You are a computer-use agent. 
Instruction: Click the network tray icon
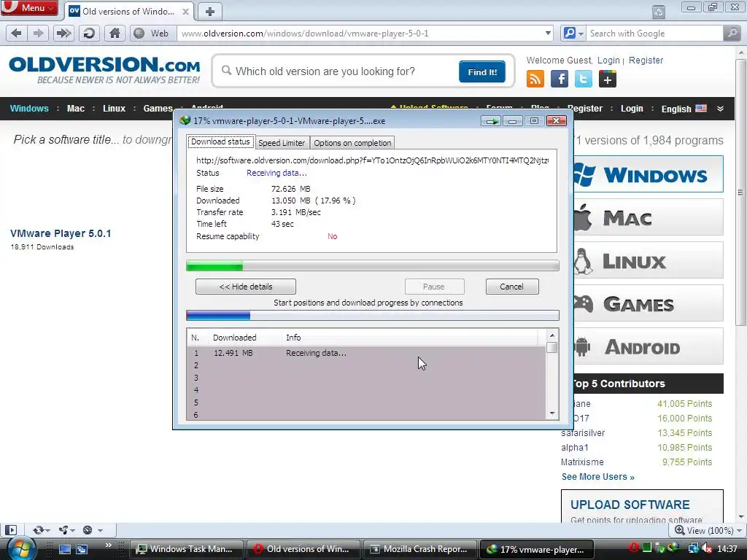point(693,548)
